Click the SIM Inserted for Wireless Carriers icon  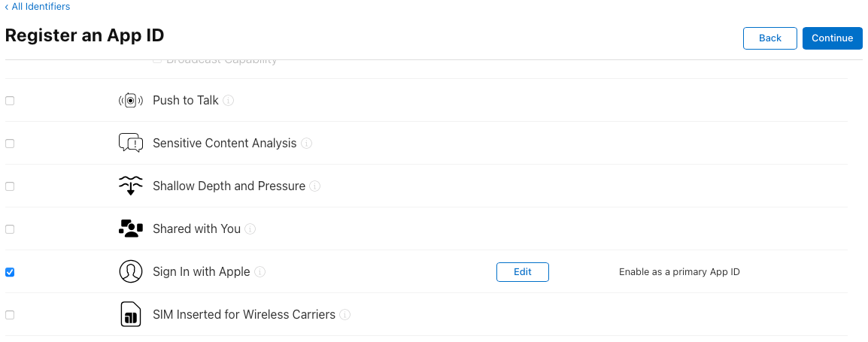(130, 314)
